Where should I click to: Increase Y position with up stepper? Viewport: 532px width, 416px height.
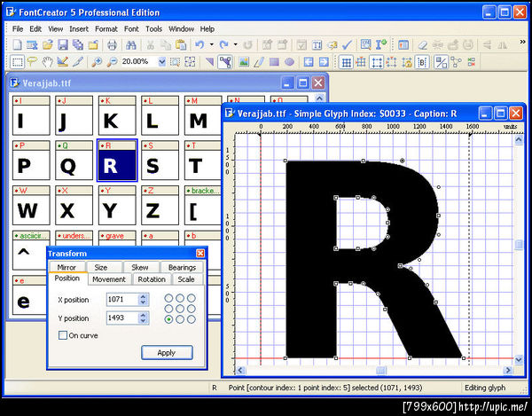(x=143, y=315)
